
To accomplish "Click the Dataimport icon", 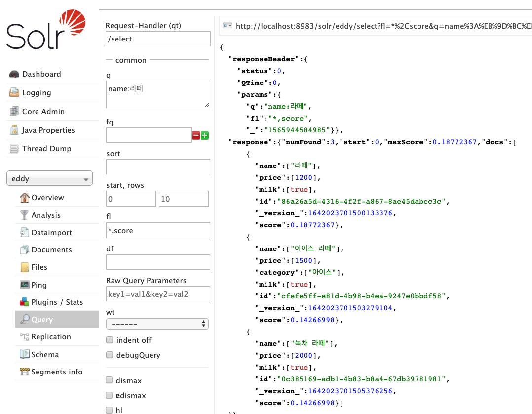I will [25, 232].
